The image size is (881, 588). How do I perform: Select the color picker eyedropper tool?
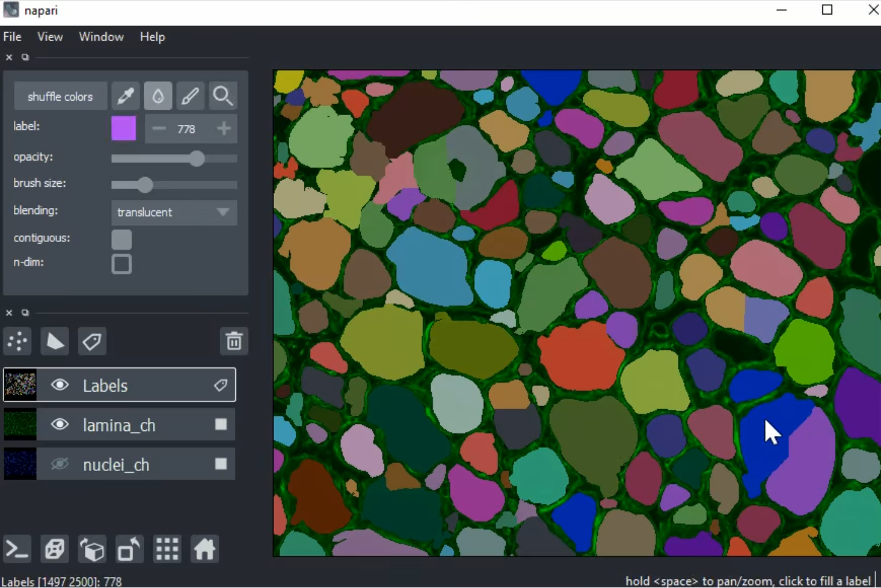126,96
